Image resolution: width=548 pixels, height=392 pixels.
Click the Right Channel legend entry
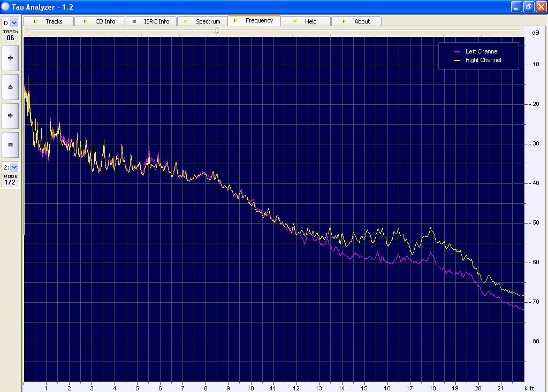tap(483, 60)
